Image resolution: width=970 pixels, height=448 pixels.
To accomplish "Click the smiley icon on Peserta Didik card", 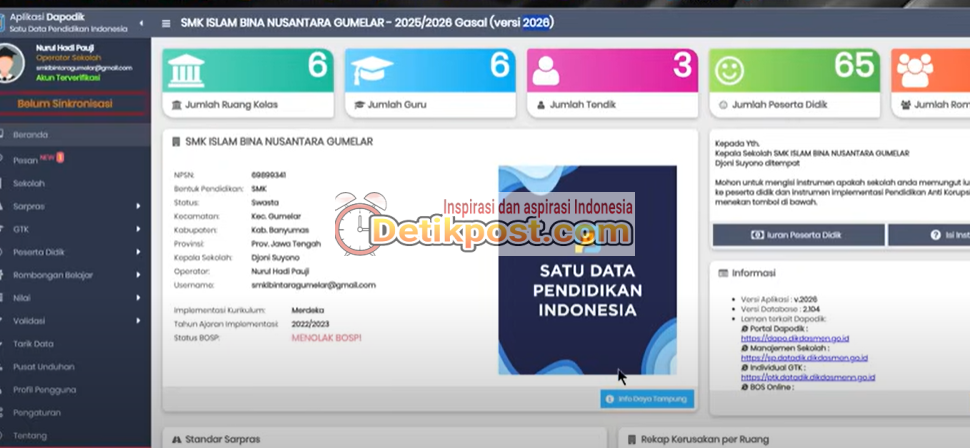I will (729, 71).
